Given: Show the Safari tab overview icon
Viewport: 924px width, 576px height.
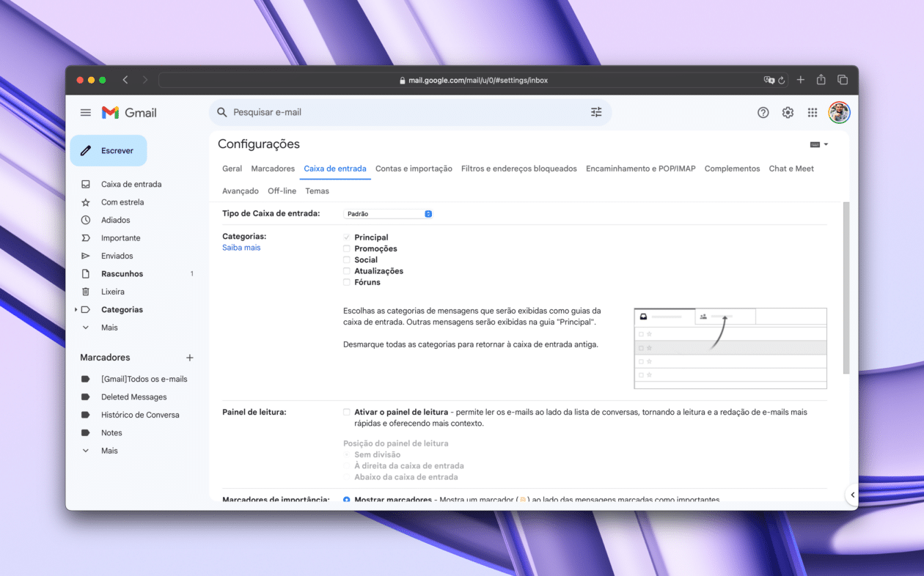Looking at the screenshot, I should coord(843,80).
